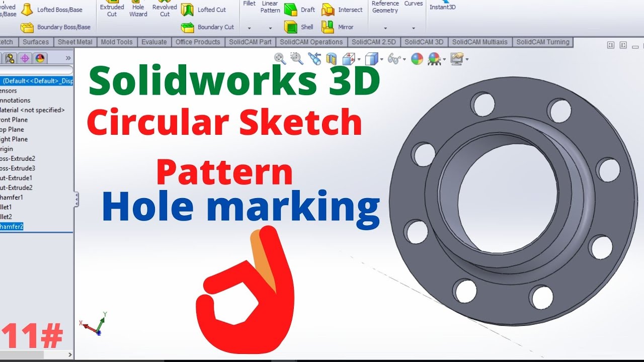Click the Apply Scene icon
The height and width of the screenshot is (362, 644).
434,59
